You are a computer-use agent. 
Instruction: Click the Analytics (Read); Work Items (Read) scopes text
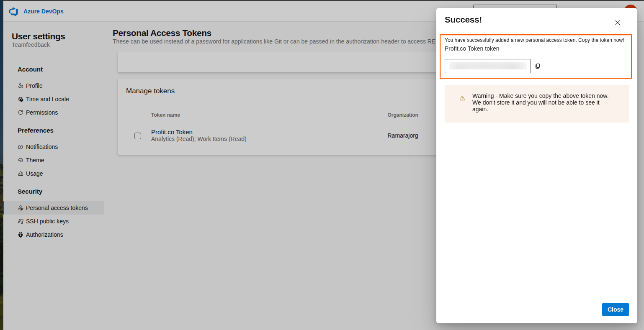coord(199,139)
